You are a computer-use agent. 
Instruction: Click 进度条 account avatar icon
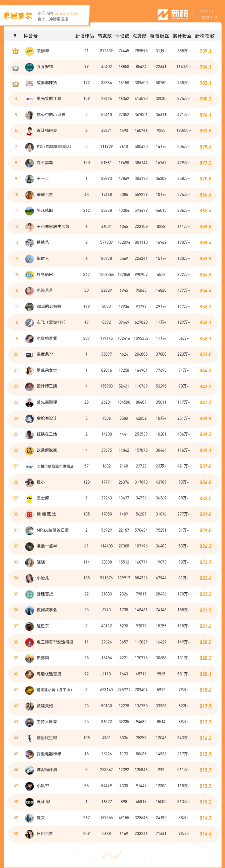pos(30,355)
